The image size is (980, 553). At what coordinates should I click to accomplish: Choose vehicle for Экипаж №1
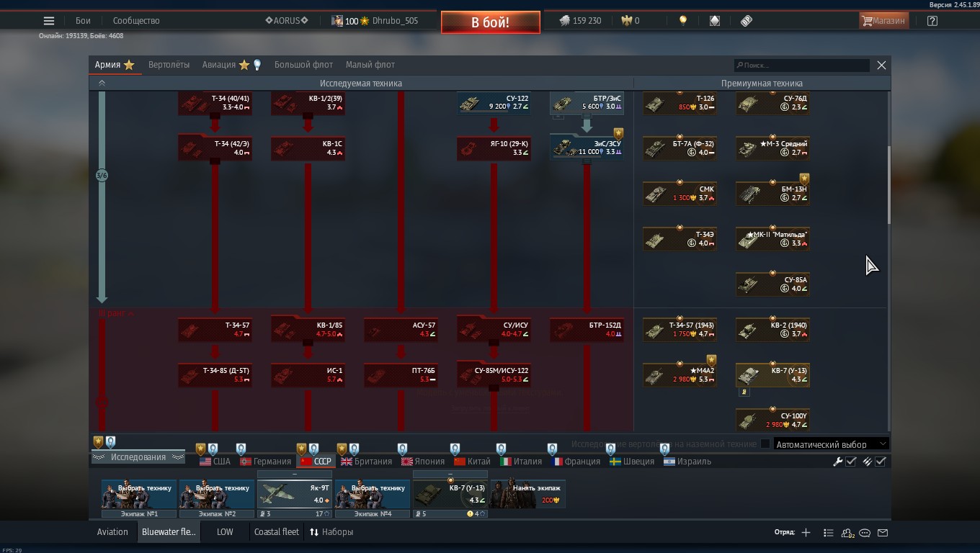pyautogui.click(x=138, y=494)
